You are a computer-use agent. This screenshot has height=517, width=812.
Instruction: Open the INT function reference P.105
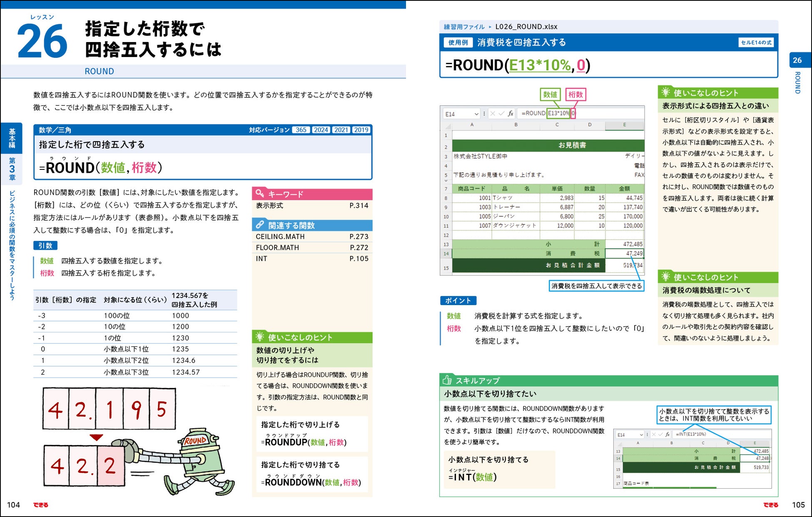point(359,258)
